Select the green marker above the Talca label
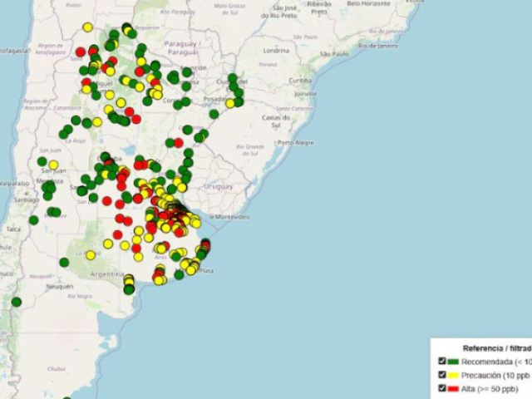This screenshot has height=399, width=532. 33,220
